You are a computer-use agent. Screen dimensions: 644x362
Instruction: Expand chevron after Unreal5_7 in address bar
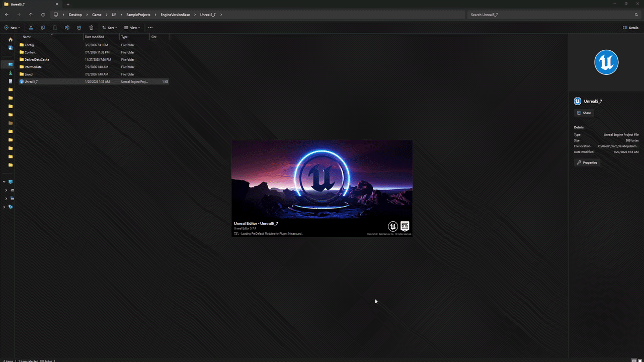221,15
